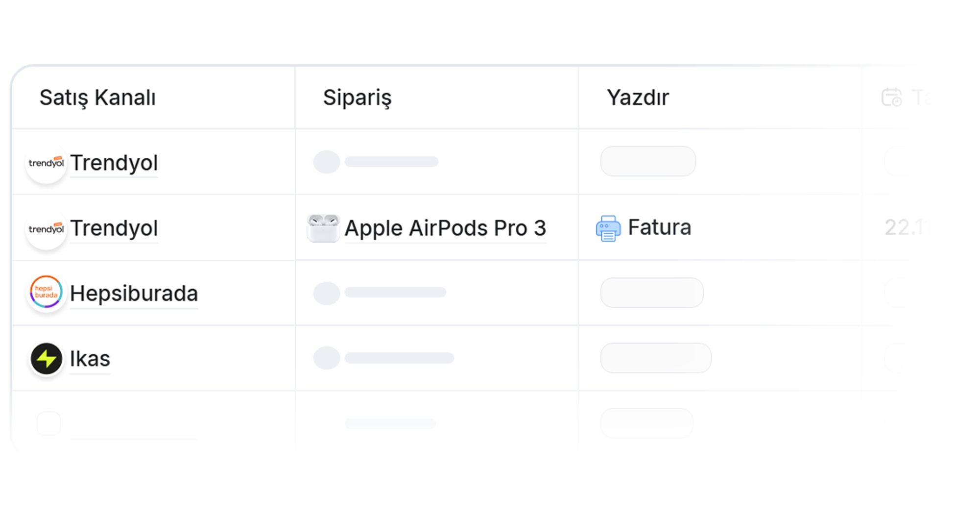
Task: Open the Trendyol link in the top row
Action: [x=114, y=163]
